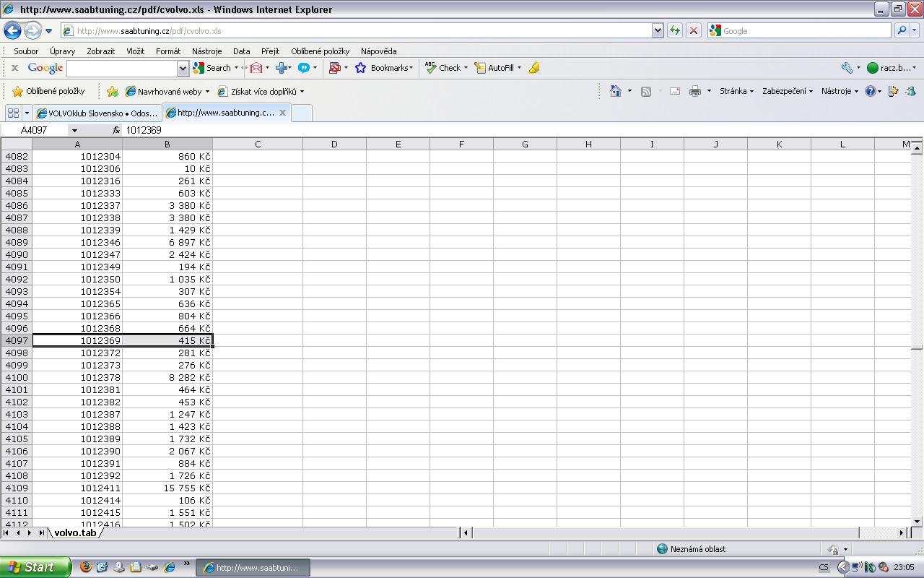924x578 pixels.
Task: Click in the Google toolbar search field
Action: tap(122, 68)
